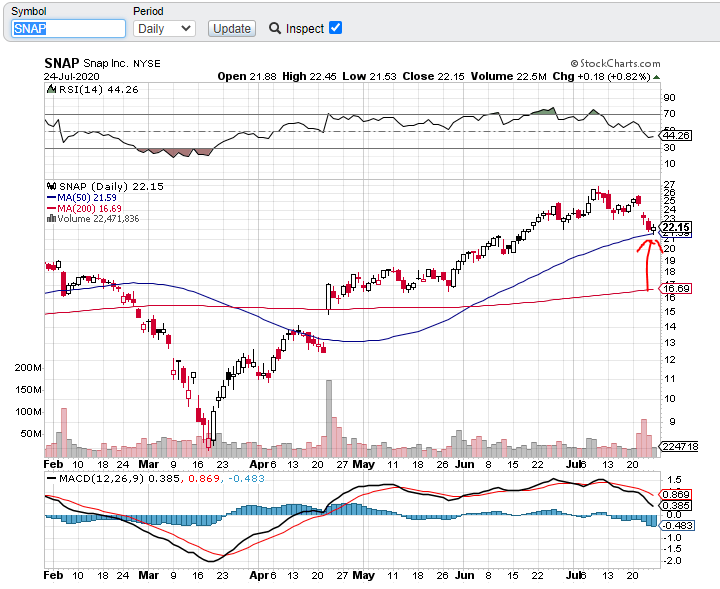Viewport: 720px width, 589px height.
Task: Click the -0.483 histogram value tag
Action: (677, 525)
